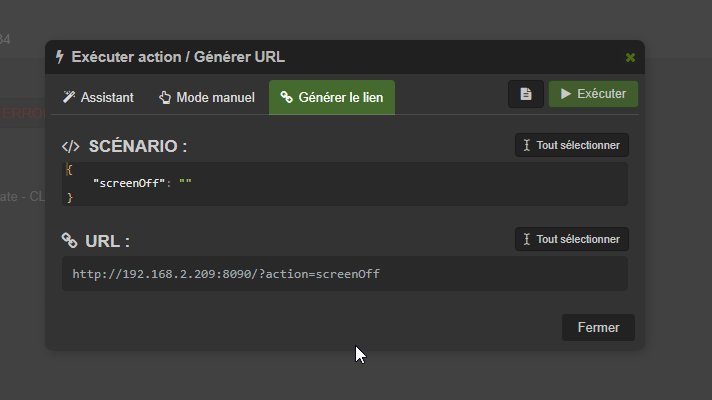The width and height of the screenshot is (712, 400).
Task: Click the chain link icon beside URL
Action: coord(69,240)
